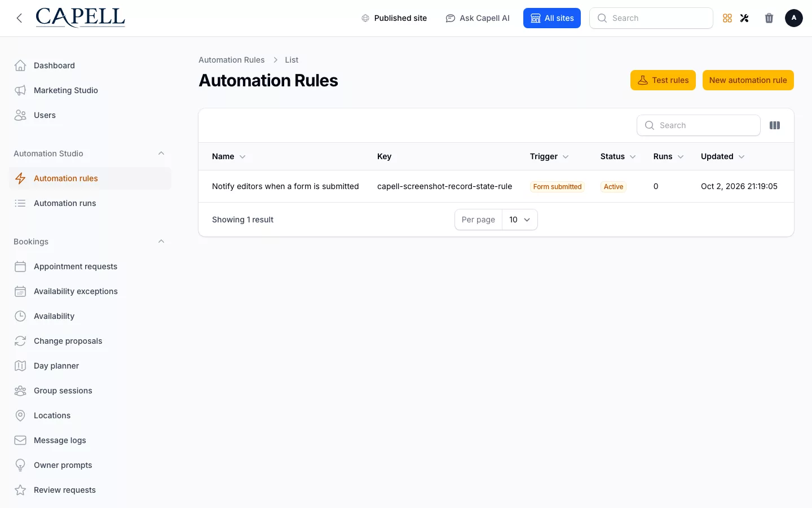The image size is (812, 508).
Task: Click the Dashboard home icon
Action: (20, 65)
